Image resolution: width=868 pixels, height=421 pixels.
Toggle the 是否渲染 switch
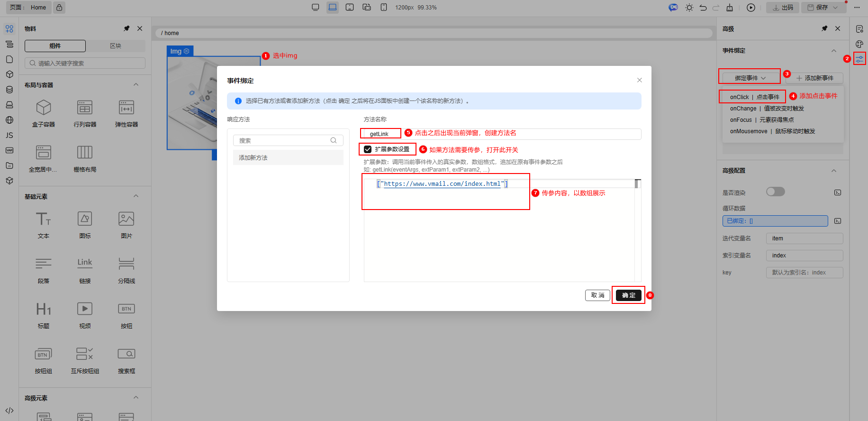(x=775, y=192)
